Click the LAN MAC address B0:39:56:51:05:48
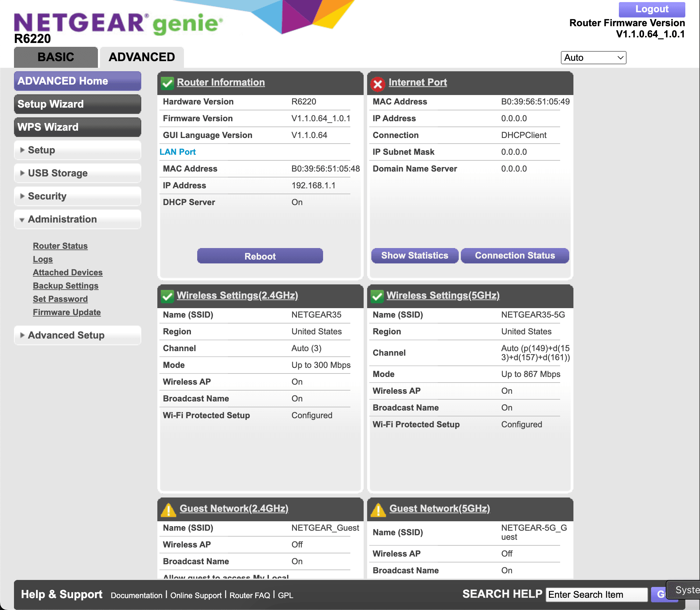The height and width of the screenshot is (610, 700). (x=326, y=169)
